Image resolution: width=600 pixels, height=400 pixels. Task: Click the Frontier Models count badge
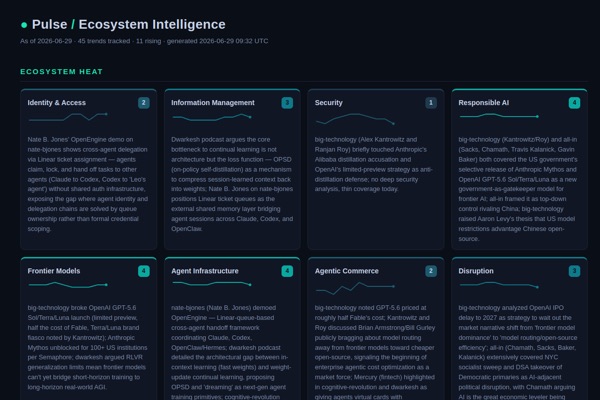143,271
